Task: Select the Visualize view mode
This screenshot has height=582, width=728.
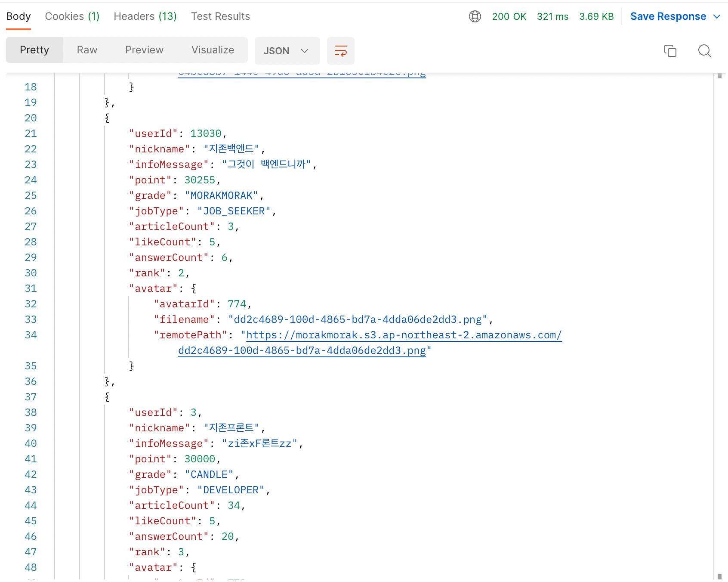Action: click(x=213, y=50)
